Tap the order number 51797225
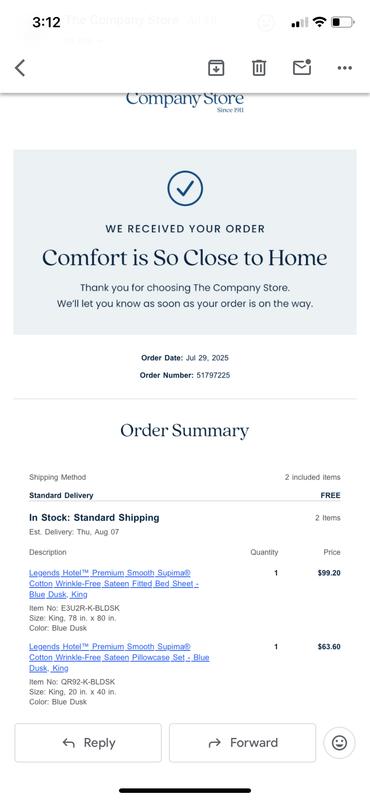The width and height of the screenshot is (370, 800). click(213, 375)
